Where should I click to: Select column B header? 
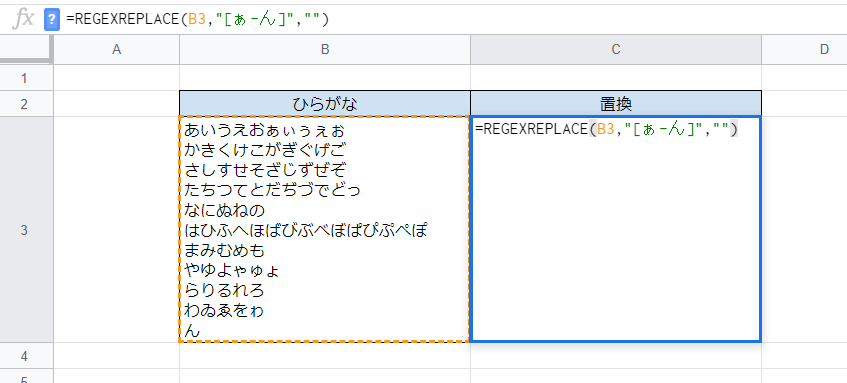tap(325, 50)
